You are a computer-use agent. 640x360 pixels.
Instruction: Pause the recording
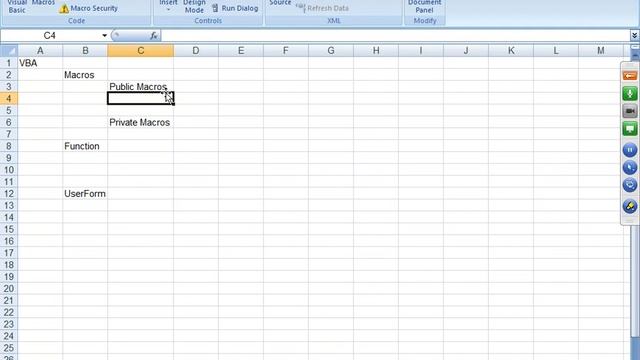point(630,150)
